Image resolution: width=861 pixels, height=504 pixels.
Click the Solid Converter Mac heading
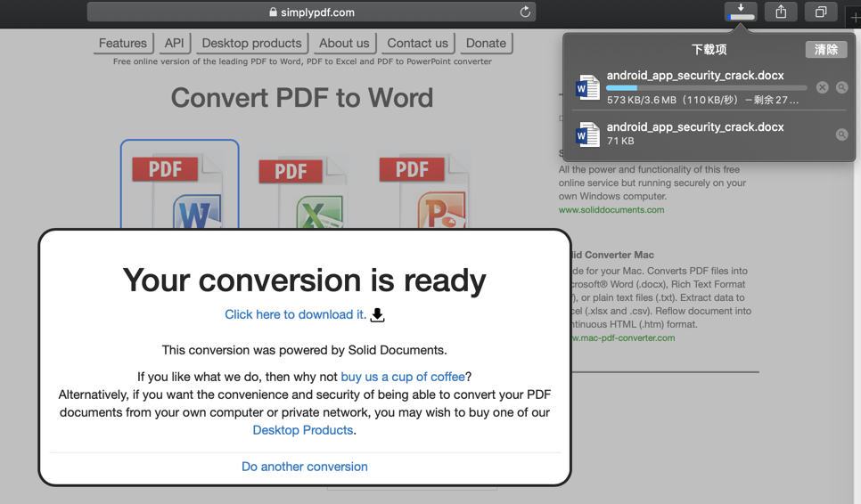pyautogui.click(x=613, y=255)
